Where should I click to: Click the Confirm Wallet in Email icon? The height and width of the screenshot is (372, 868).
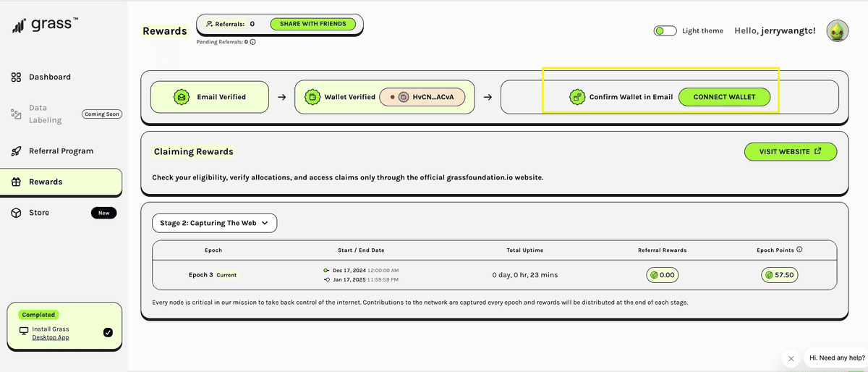point(577,96)
